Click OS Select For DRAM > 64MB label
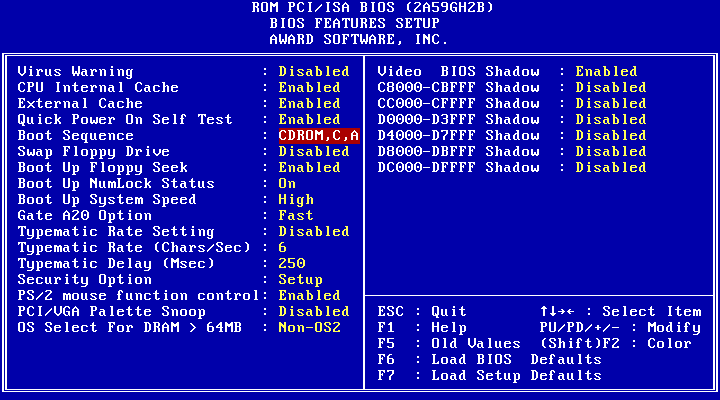 pos(129,327)
